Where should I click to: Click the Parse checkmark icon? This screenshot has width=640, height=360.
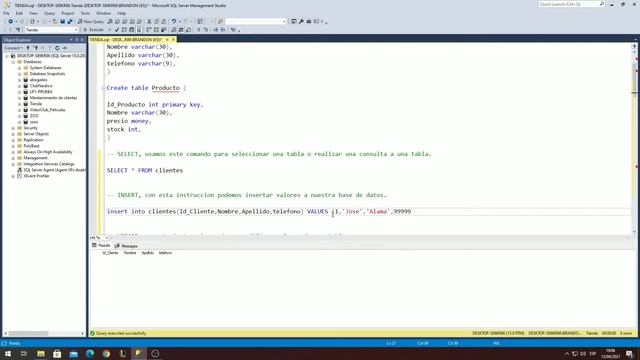click(x=117, y=30)
